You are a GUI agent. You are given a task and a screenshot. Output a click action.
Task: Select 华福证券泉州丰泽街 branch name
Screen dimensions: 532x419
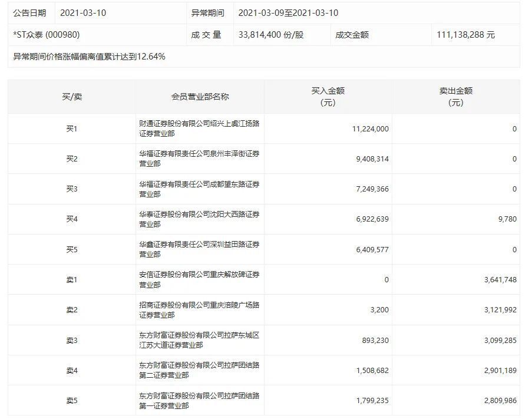199,159
